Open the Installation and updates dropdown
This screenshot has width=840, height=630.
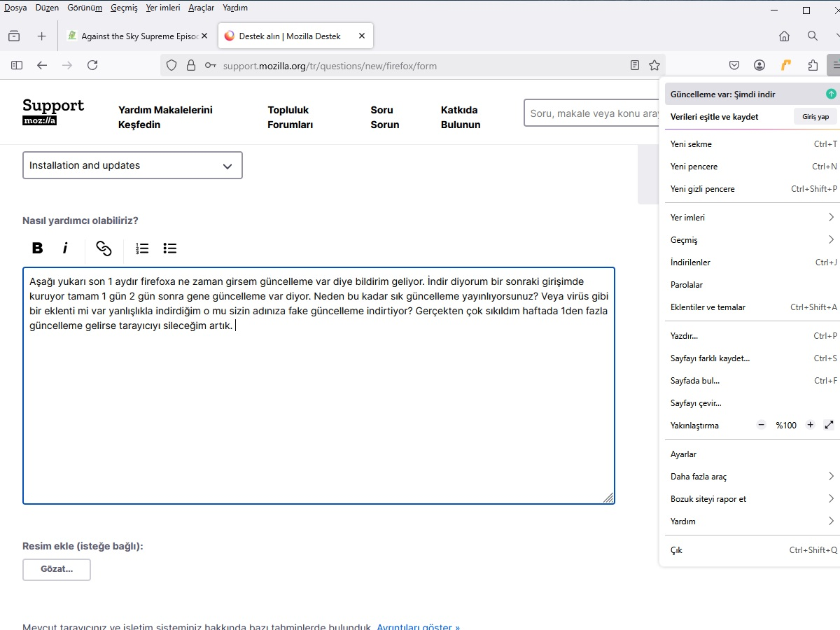pyautogui.click(x=132, y=165)
